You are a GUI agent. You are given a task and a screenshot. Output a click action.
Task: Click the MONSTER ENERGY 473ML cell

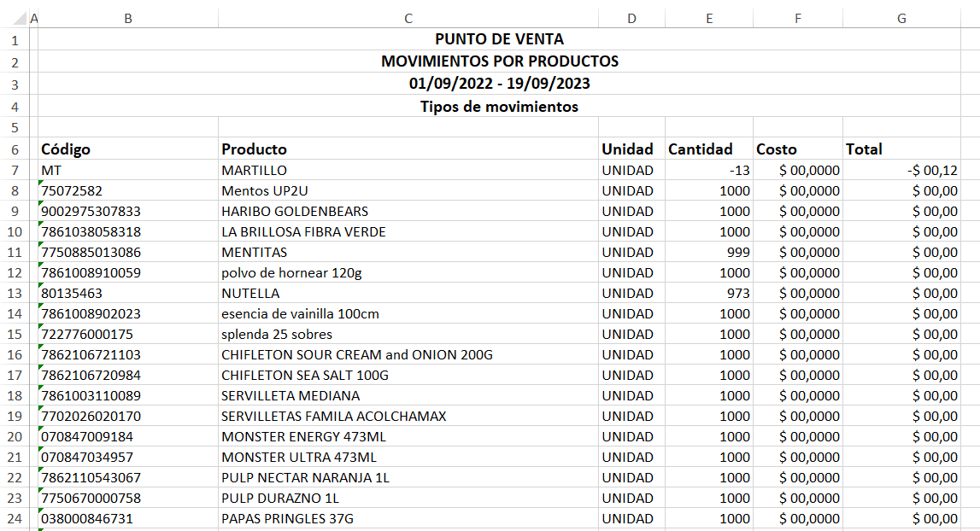tap(408, 437)
